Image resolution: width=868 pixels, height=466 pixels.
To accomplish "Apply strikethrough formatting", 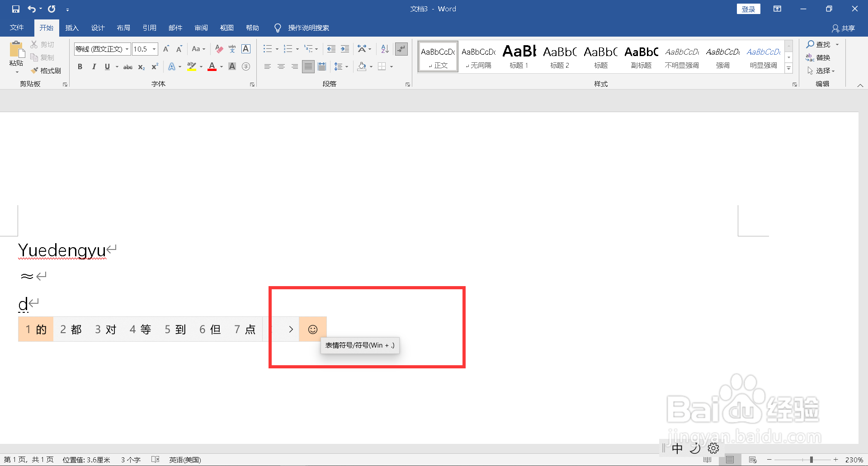I will point(128,67).
